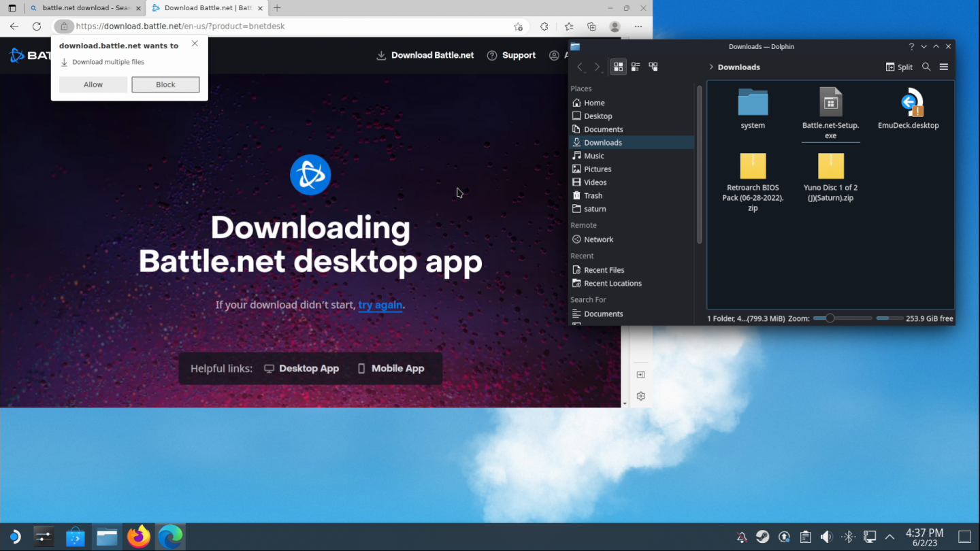Click the site lock icon in address bar

(64, 27)
